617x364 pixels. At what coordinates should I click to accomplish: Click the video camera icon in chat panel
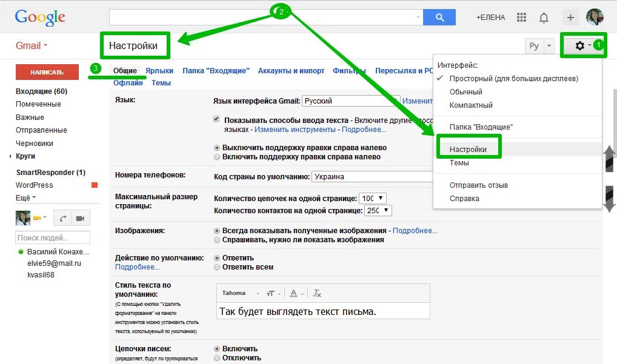[80, 219]
